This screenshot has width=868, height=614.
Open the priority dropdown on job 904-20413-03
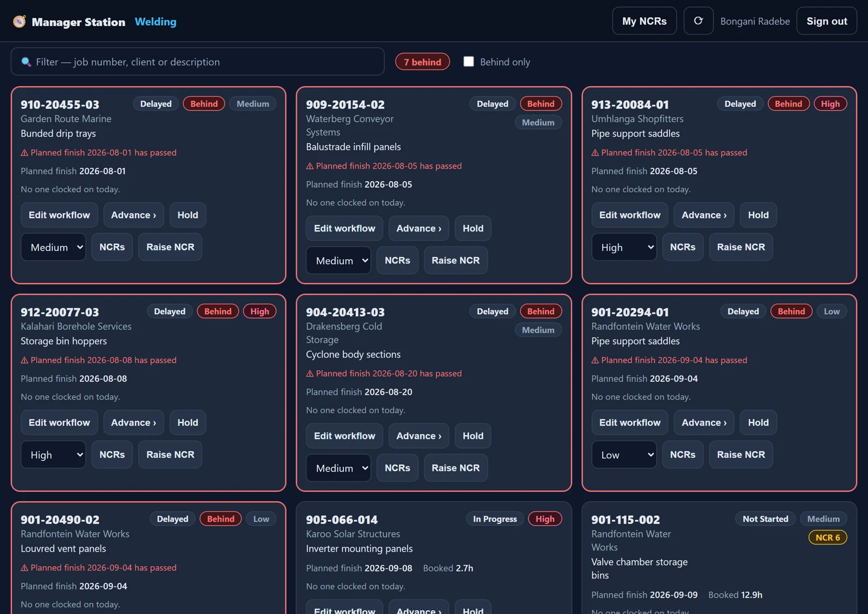(339, 468)
